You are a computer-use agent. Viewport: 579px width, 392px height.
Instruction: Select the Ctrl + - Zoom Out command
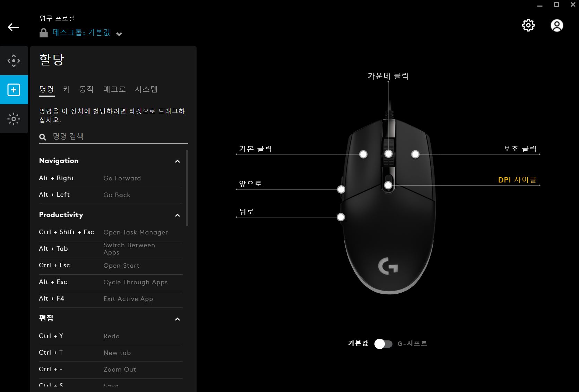tap(111, 369)
